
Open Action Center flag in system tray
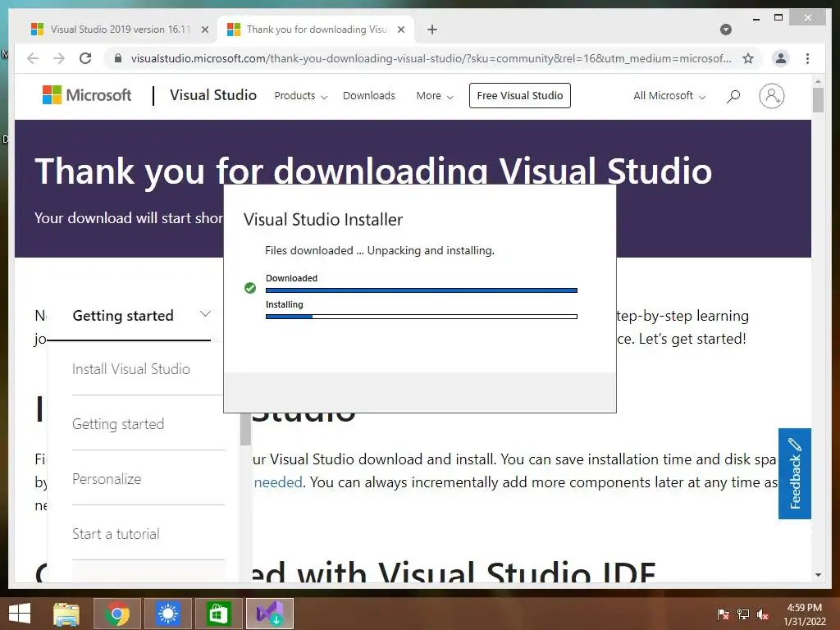[x=724, y=614]
